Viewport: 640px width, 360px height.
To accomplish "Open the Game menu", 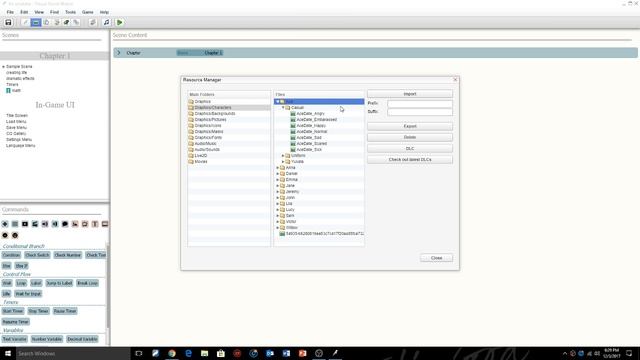I will (x=87, y=12).
